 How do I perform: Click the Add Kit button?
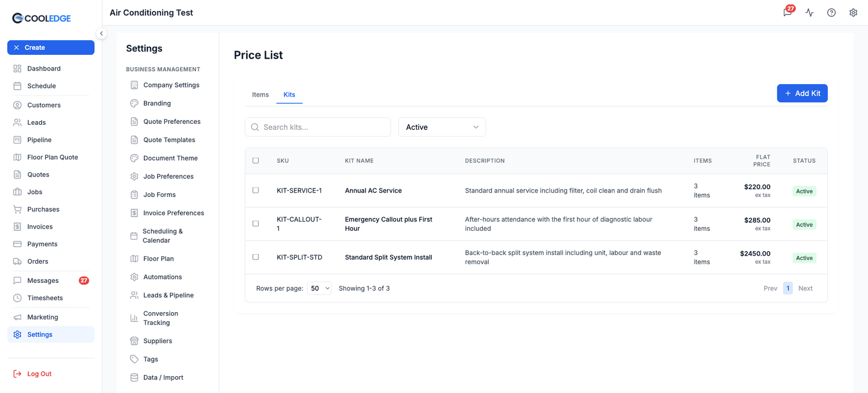coord(802,93)
